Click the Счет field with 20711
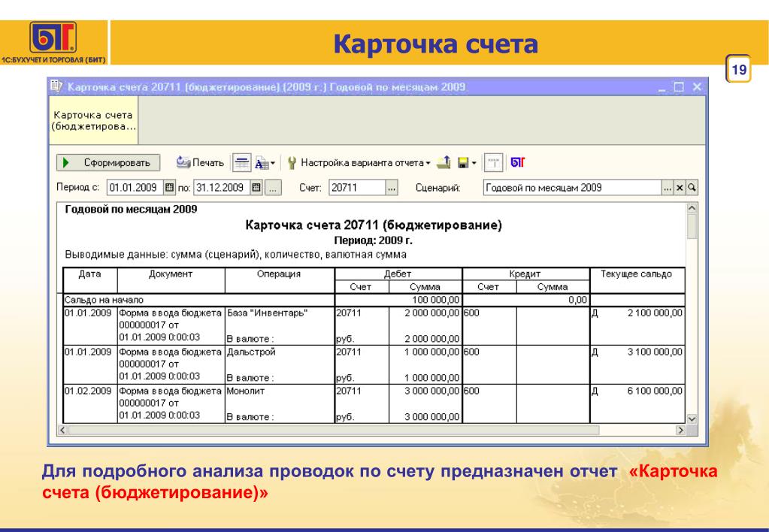This screenshot has width=769, height=532. (x=358, y=187)
